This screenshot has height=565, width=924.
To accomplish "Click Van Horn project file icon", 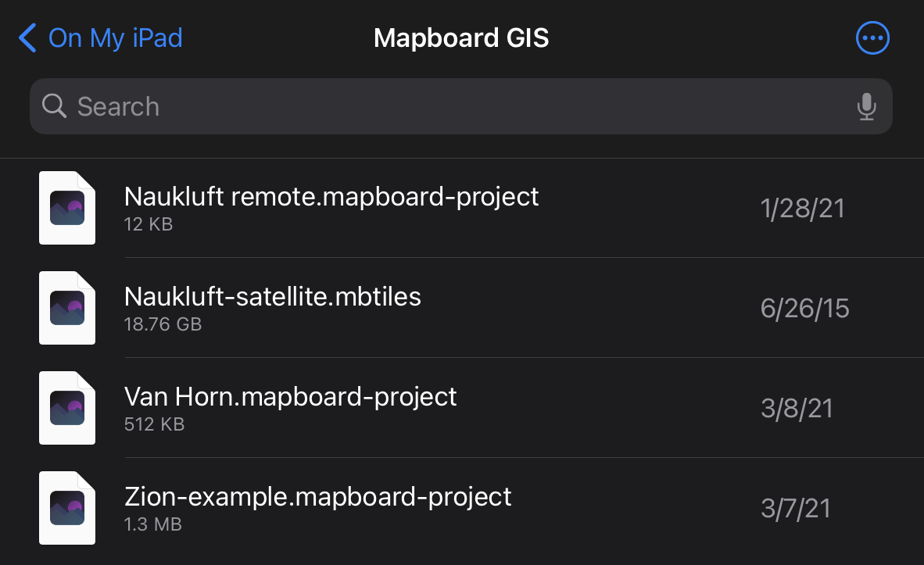I will point(67,408).
